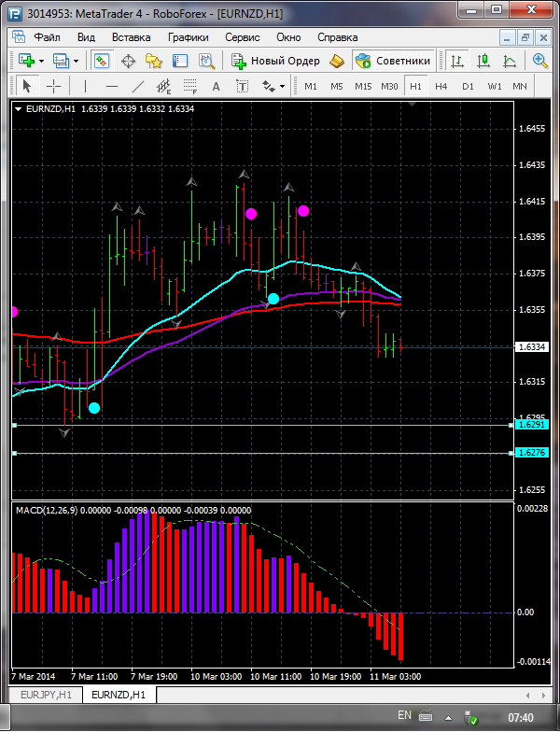Open the Strategy Tester magnifier icon
Image resolution: width=560 pixels, height=732 pixels.
[206, 61]
